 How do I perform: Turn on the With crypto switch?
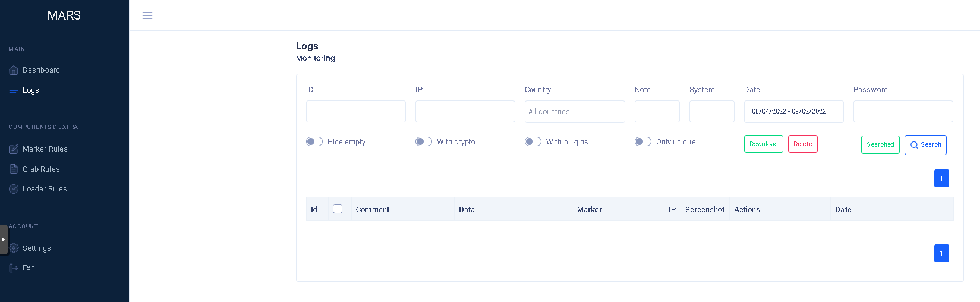(x=424, y=141)
